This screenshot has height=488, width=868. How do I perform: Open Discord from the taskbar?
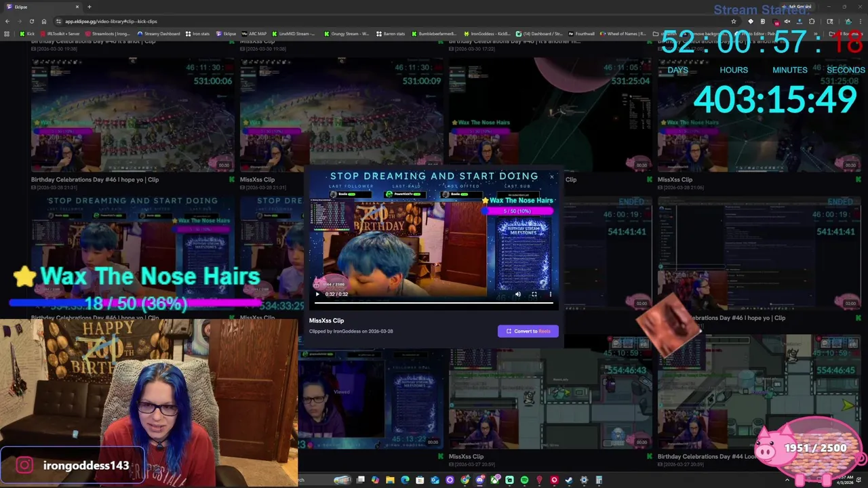click(x=479, y=480)
